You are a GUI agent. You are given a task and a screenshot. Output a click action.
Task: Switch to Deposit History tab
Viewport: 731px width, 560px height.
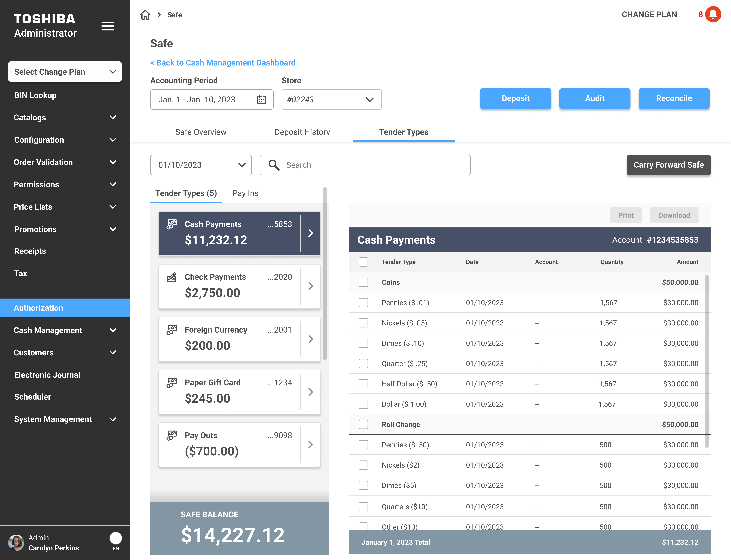click(302, 132)
